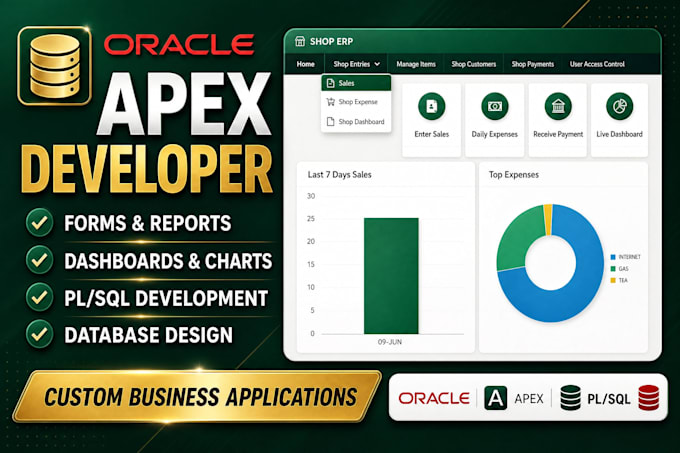Click the gold database stack icon
Image resolution: width=680 pixels, height=453 pixels.
point(55,66)
